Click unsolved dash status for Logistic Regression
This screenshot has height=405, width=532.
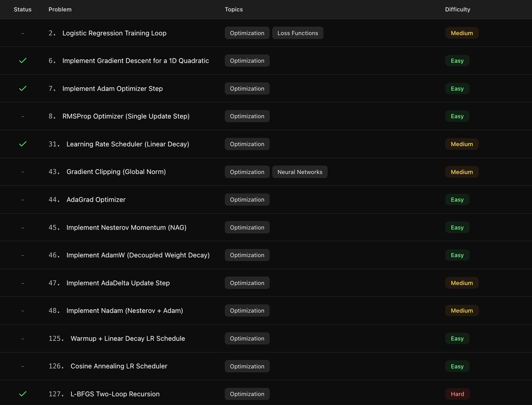pos(23,33)
